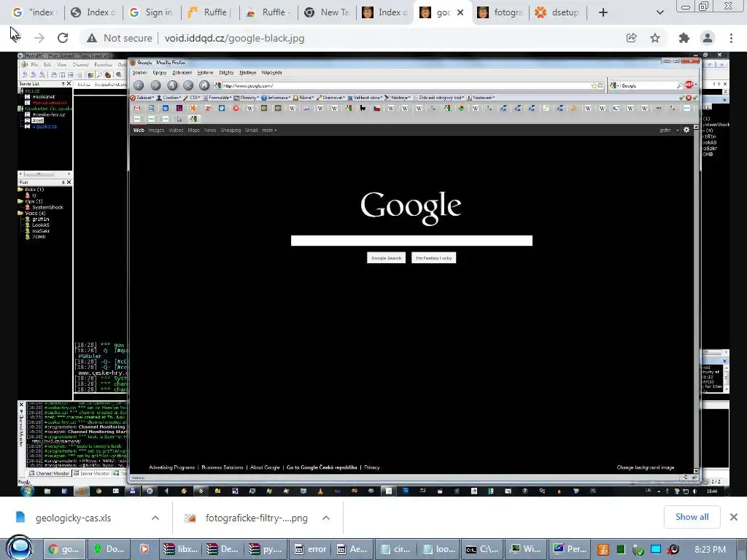This screenshot has width=747, height=560.
Task: Open the 'Per...' taskbar item
Action: click(570, 549)
